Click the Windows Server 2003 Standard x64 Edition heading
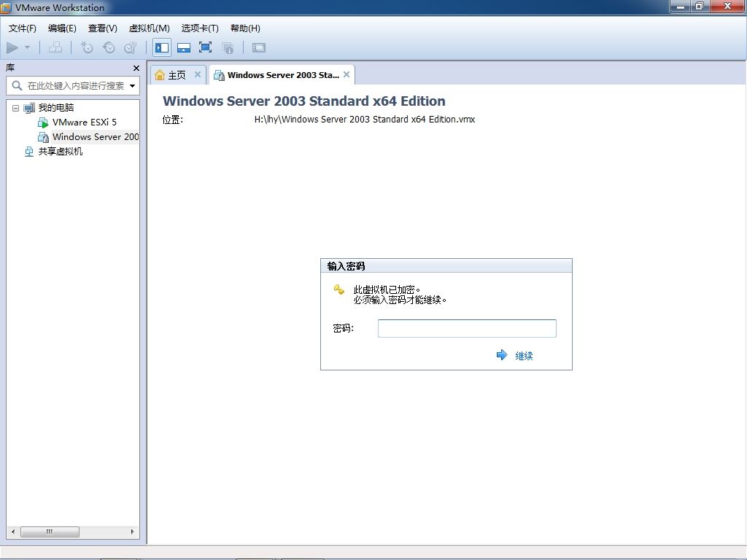 pyautogui.click(x=304, y=101)
